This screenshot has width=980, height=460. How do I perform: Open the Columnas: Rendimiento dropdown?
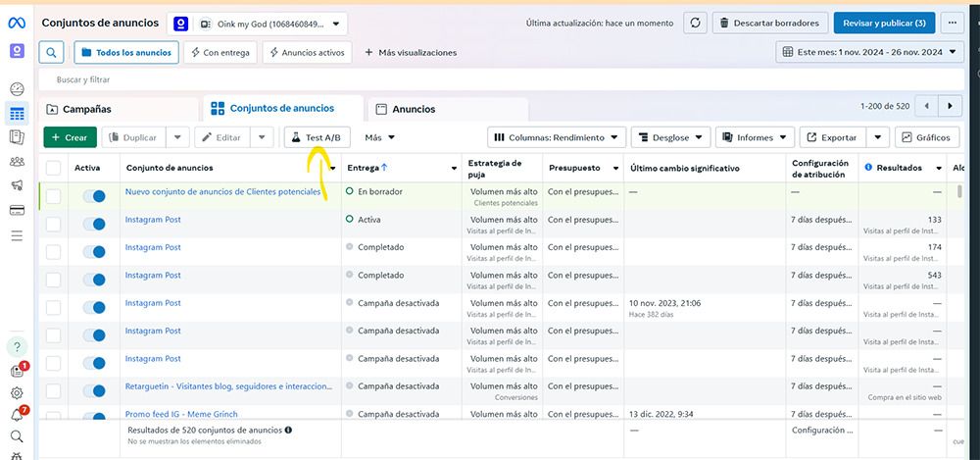click(x=557, y=137)
